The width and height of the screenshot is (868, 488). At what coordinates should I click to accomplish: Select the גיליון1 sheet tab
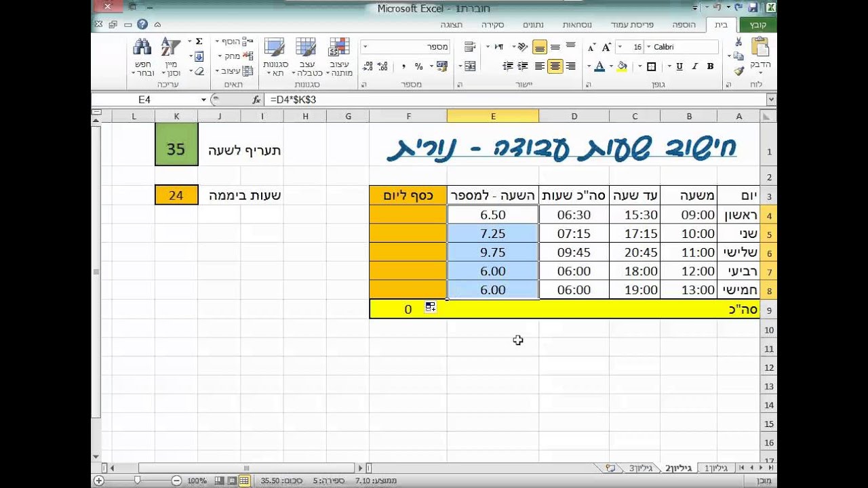pos(715,468)
